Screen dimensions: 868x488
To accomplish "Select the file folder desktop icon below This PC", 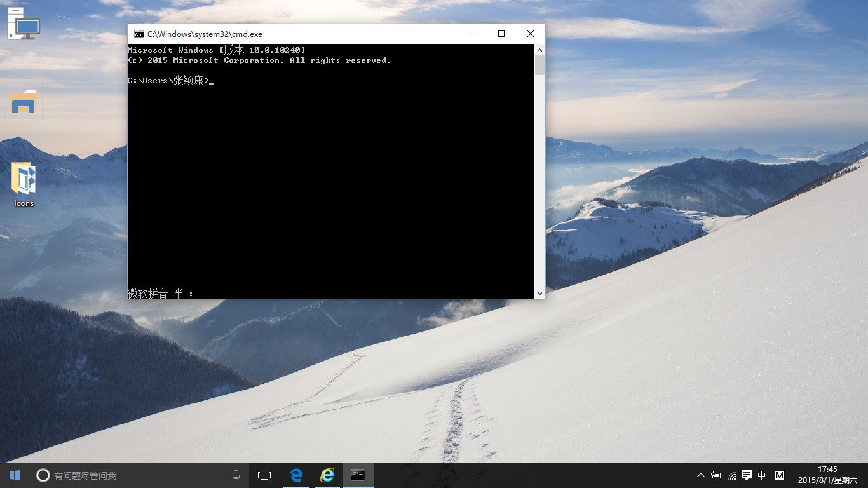I will [x=24, y=102].
